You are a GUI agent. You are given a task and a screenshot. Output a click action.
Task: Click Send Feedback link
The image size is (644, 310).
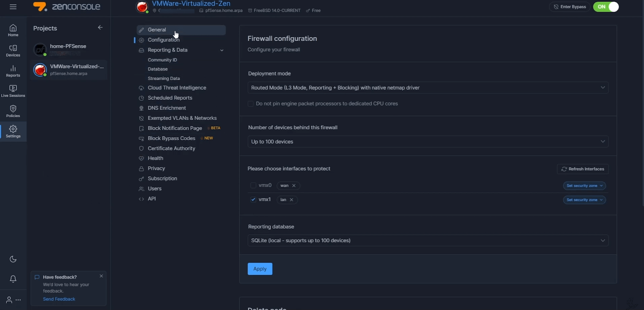pyautogui.click(x=59, y=299)
